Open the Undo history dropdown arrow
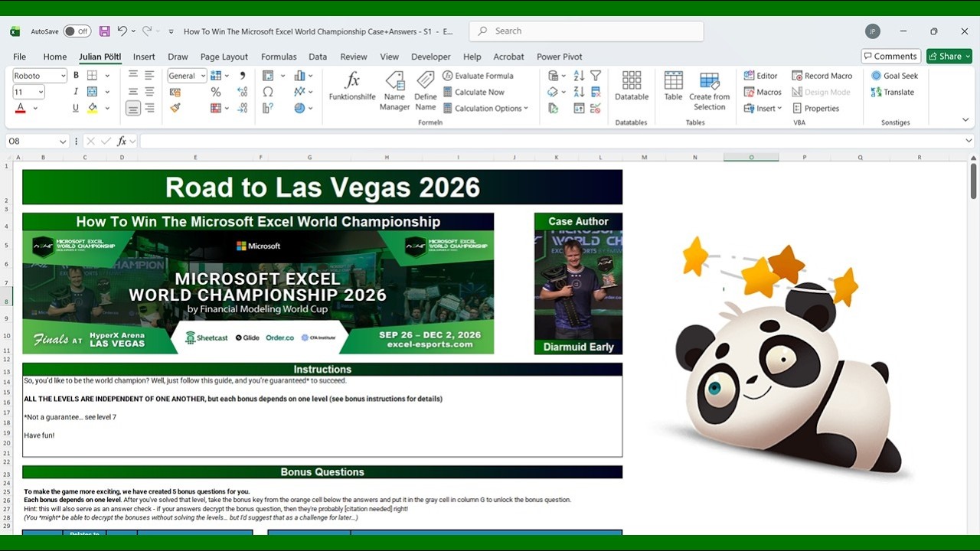This screenshot has height=551, width=980. point(134,31)
